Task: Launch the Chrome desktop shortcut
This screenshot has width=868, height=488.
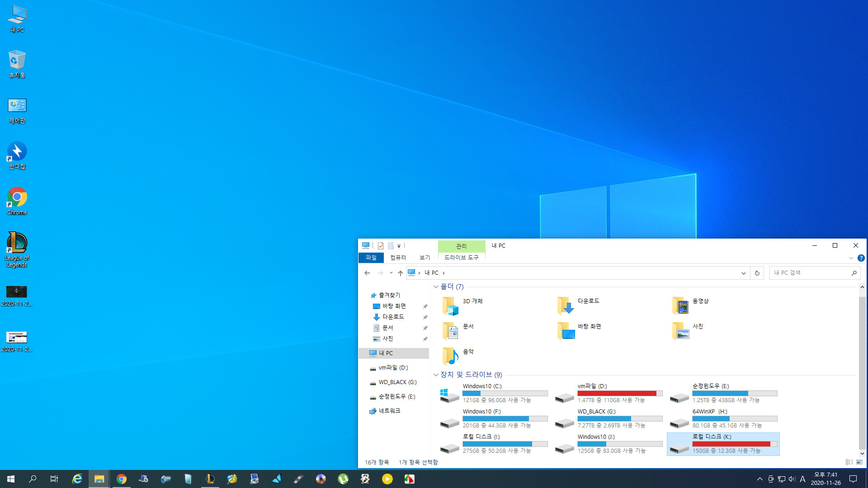Action: tap(17, 201)
